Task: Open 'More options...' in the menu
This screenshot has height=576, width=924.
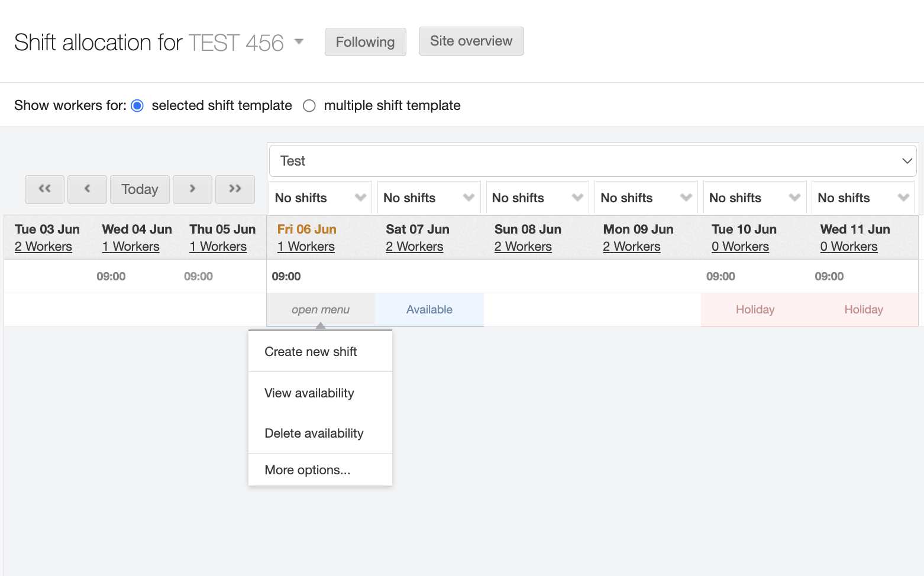Action: [x=307, y=470]
